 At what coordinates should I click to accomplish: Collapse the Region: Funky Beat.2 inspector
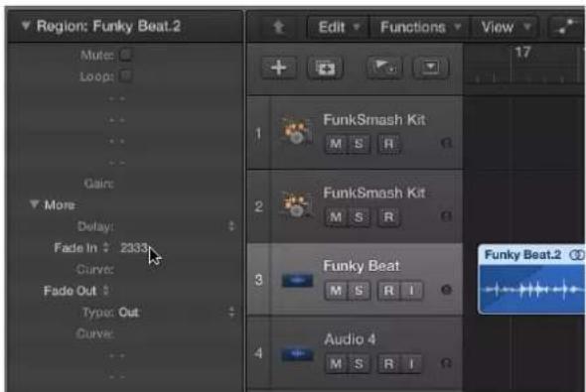pos(26,26)
